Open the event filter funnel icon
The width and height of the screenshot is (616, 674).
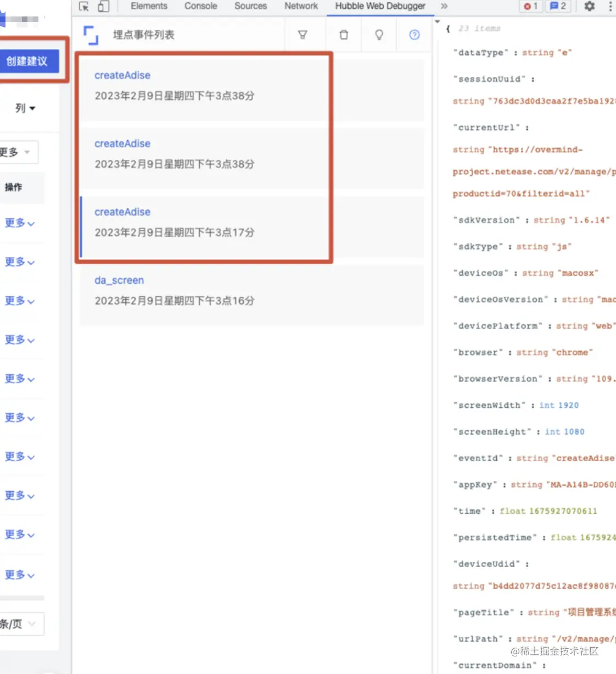coord(303,35)
